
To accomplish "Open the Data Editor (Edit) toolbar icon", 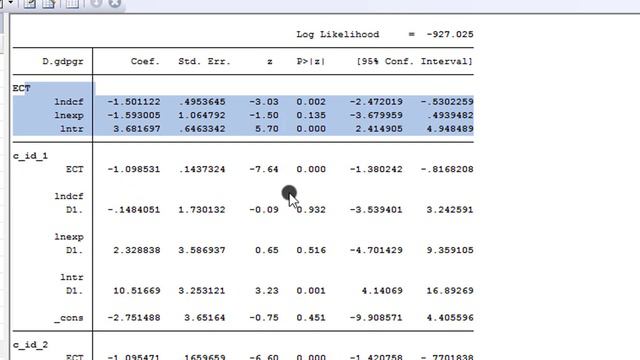I will click(29, 4).
